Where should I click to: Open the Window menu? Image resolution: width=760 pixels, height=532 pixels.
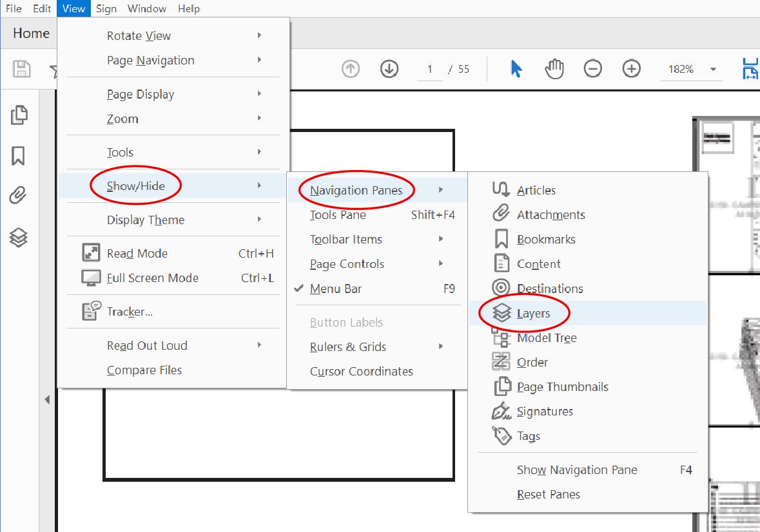point(146,8)
